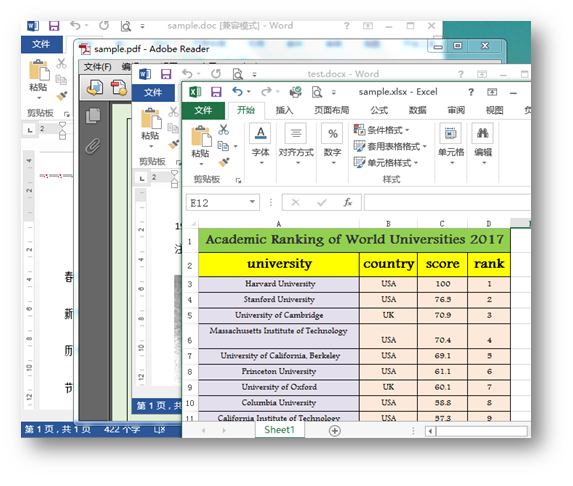Click the 'score' header cell
The image size is (573, 486).
click(x=442, y=264)
